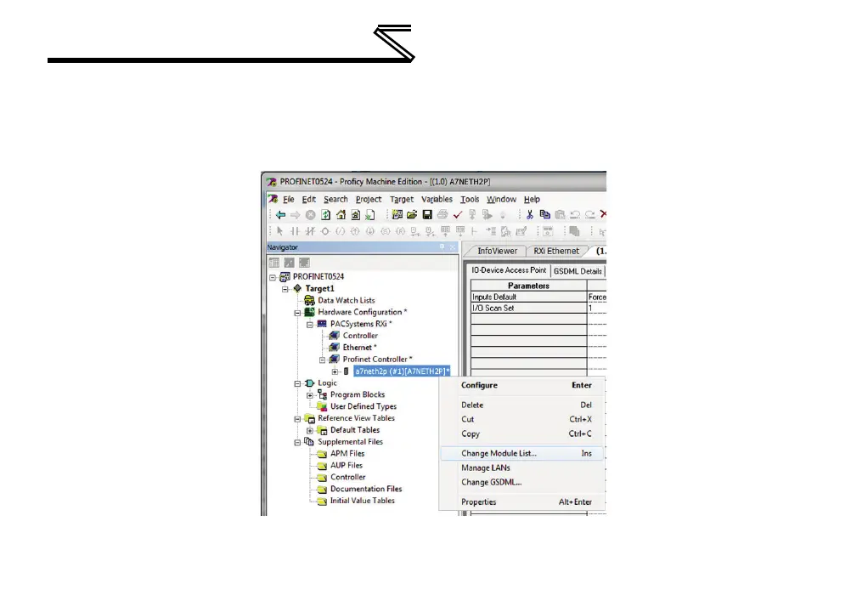Select the Documentation Files folder

coord(366,489)
